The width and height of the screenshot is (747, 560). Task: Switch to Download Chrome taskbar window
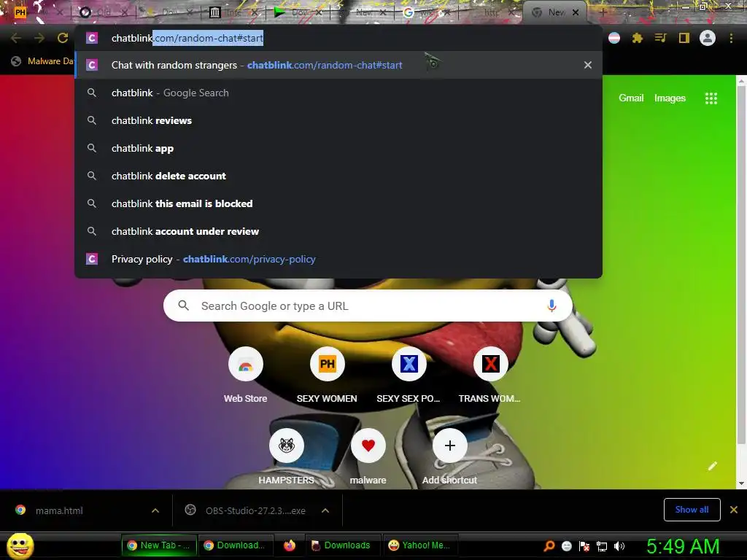point(234,545)
